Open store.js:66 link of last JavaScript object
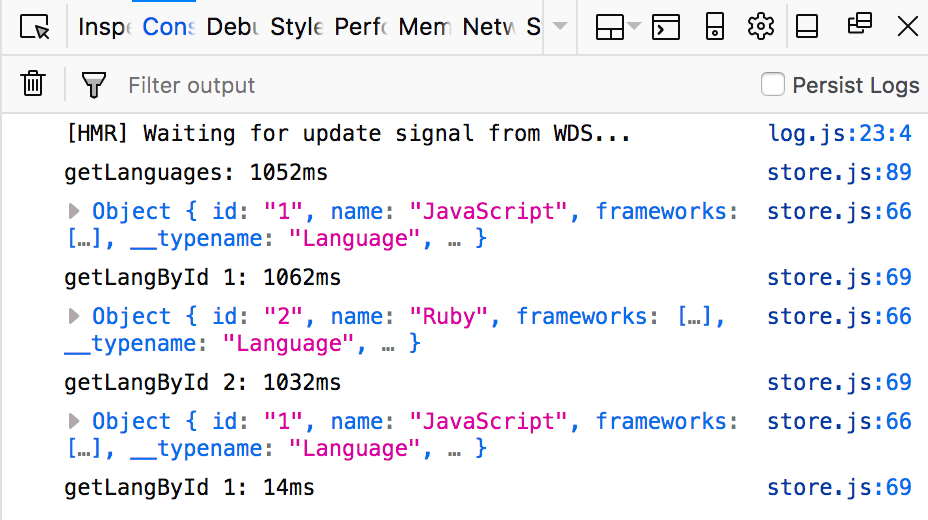The height and width of the screenshot is (520, 928). (839, 421)
